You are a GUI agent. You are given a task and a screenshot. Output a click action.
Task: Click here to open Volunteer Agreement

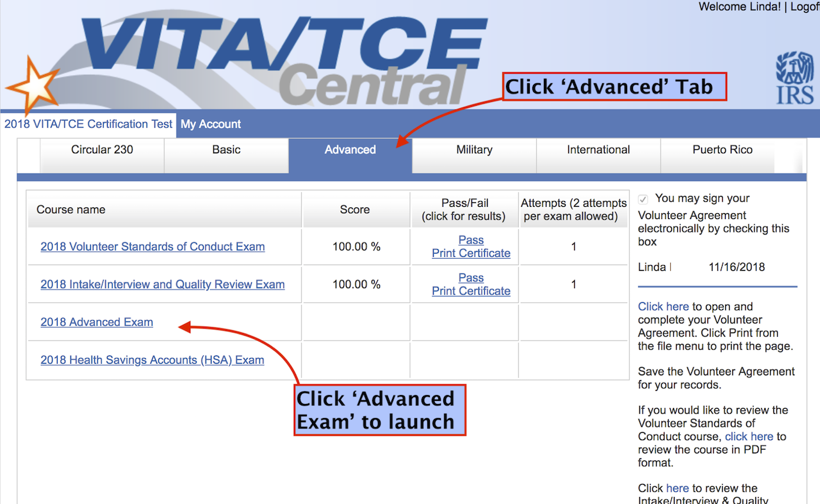[663, 307]
